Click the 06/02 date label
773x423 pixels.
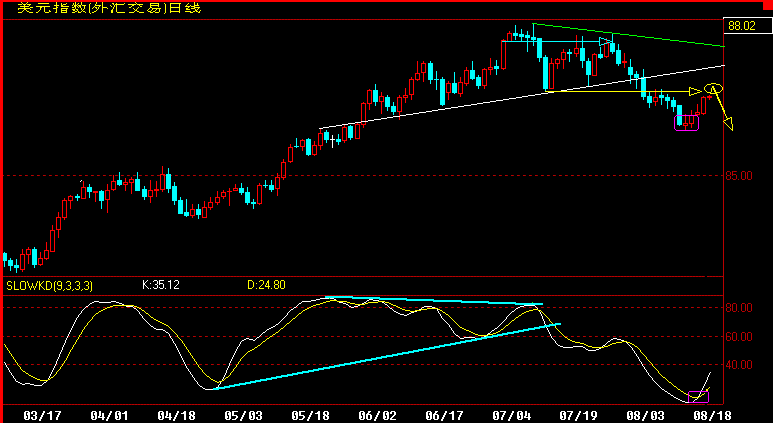pos(378,415)
